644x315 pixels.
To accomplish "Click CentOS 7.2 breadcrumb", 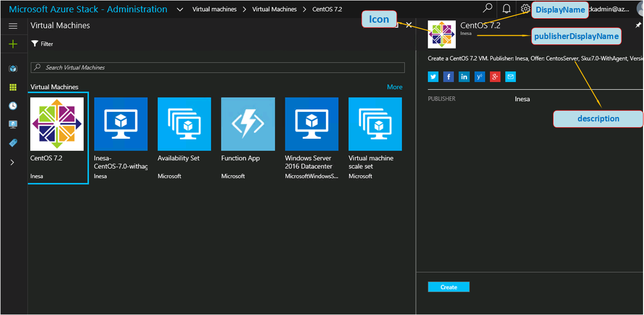I will [327, 9].
